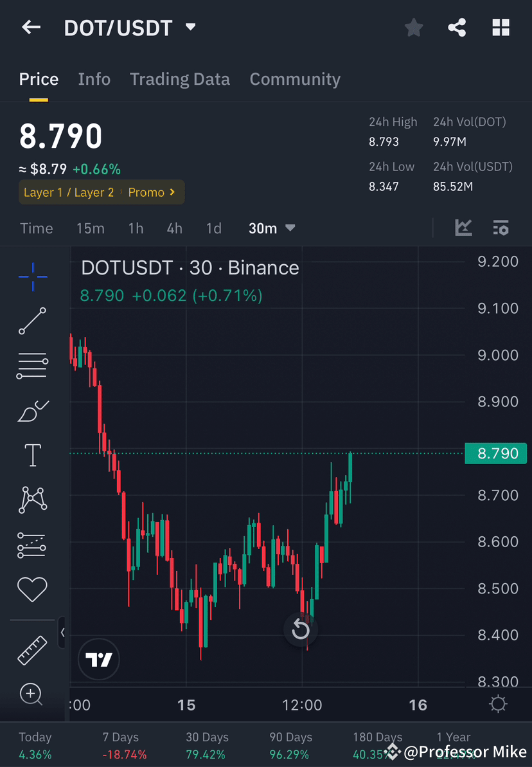Select the crosshair cursor tool
This screenshot has width=532, height=767.
coord(32,276)
